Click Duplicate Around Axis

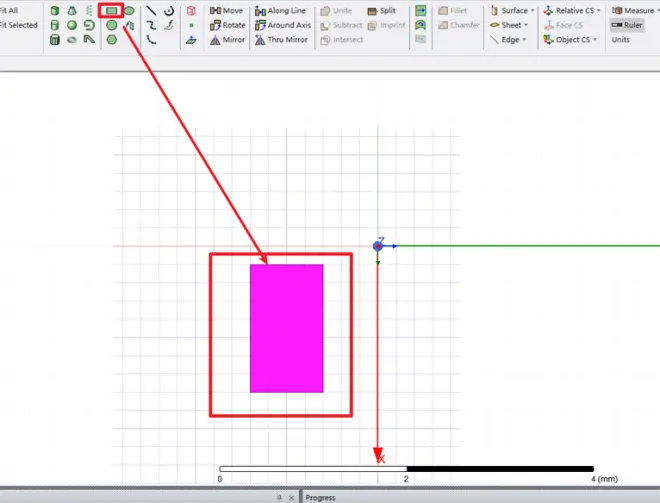pos(283,25)
